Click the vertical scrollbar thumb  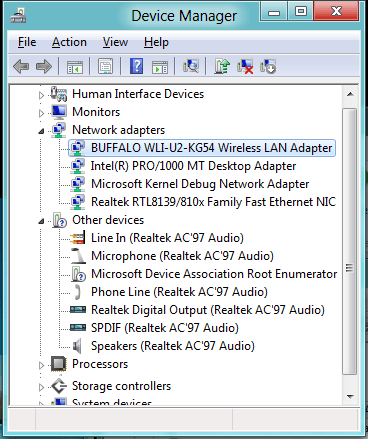350,242
